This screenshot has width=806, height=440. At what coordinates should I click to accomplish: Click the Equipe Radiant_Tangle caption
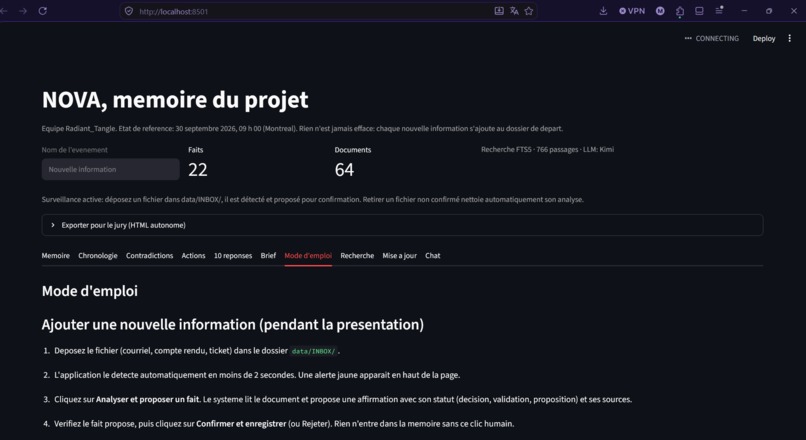[302, 129]
